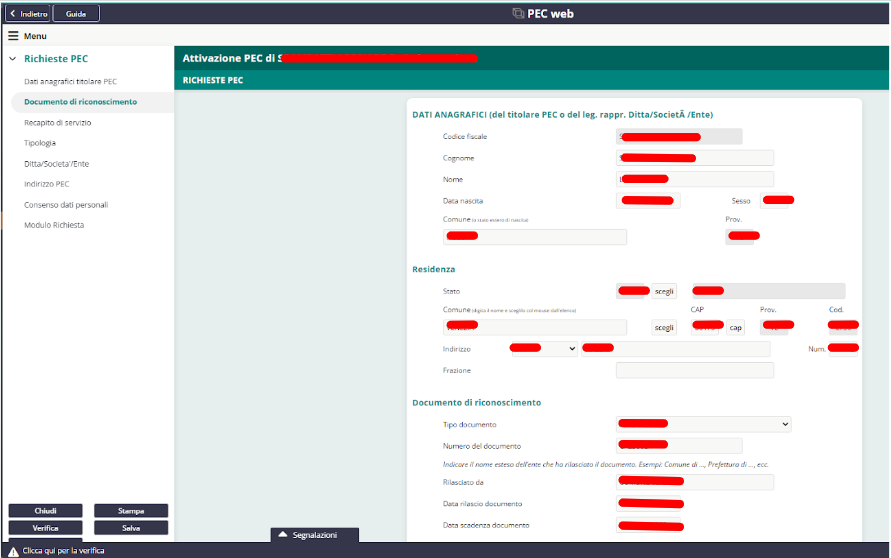Click the Codice fiscale field

(679, 136)
